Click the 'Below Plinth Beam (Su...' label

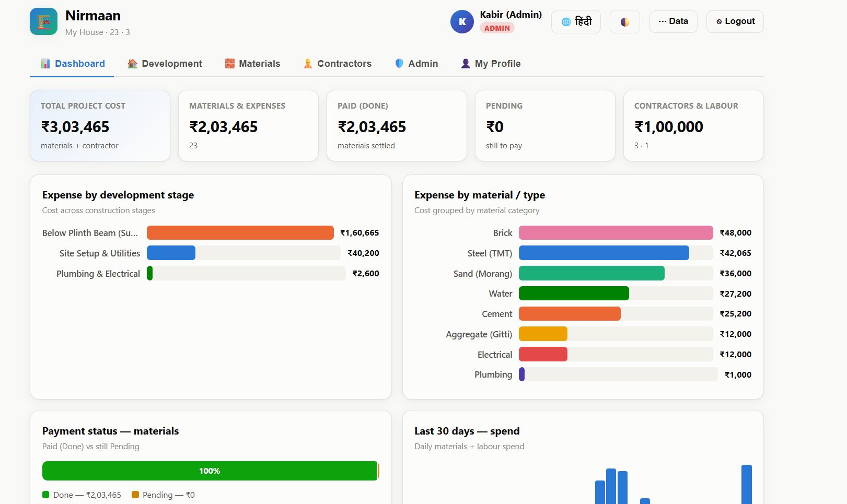click(90, 233)
